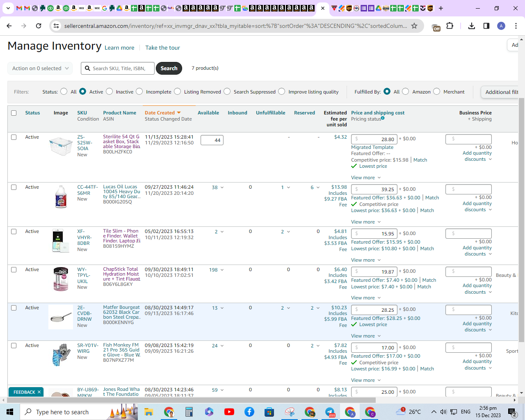Dismiss the FEEDBACK tab with its X

39,392
